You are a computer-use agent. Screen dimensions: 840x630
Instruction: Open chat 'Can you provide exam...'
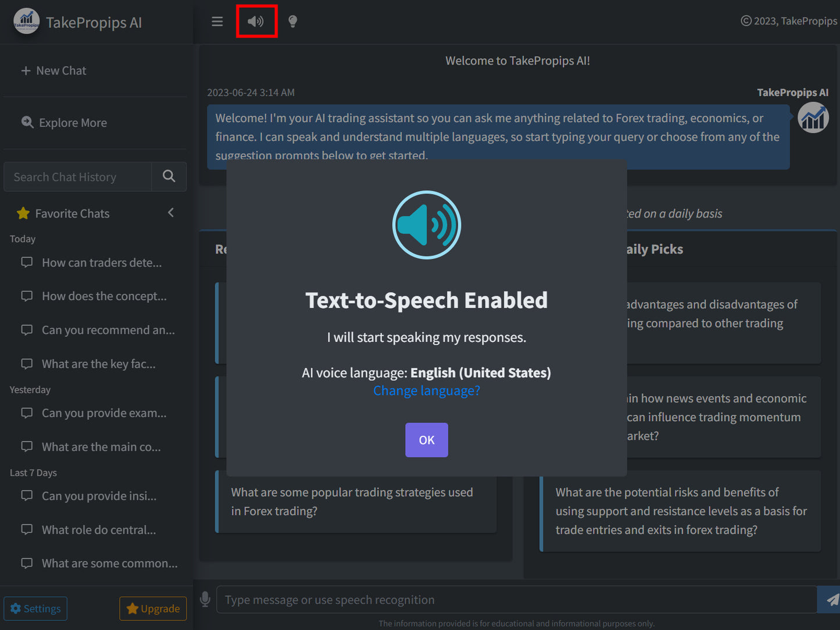[x=95, y=413]
